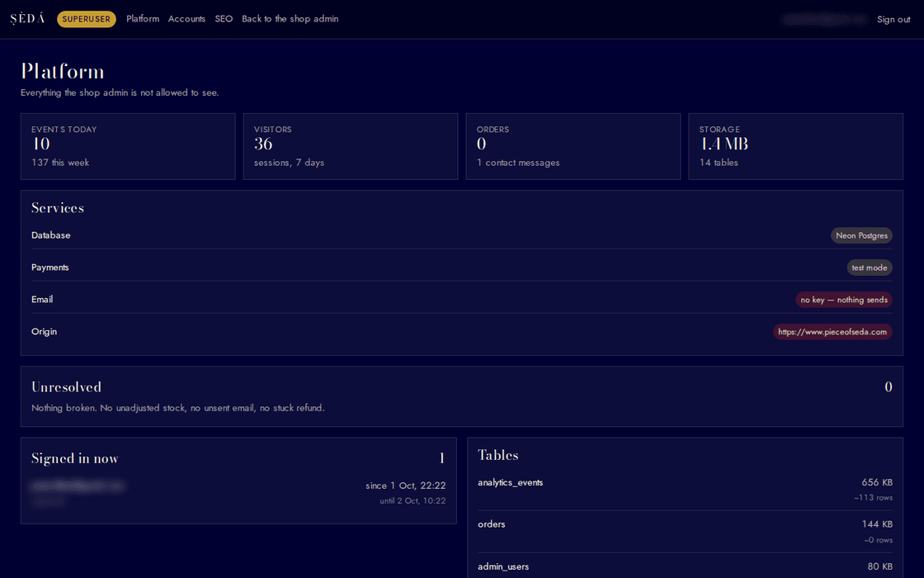The width and height of the screenshot is (924, 578).
Task: Click the https://www.pieceofseda.com badge
Action: point(832,332)
